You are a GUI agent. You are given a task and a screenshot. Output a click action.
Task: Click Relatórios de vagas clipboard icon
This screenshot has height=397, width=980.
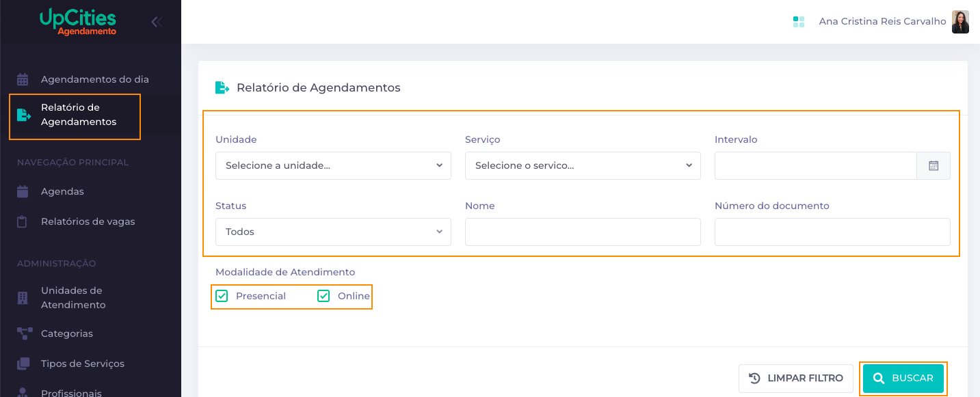(x=23, y=221)
